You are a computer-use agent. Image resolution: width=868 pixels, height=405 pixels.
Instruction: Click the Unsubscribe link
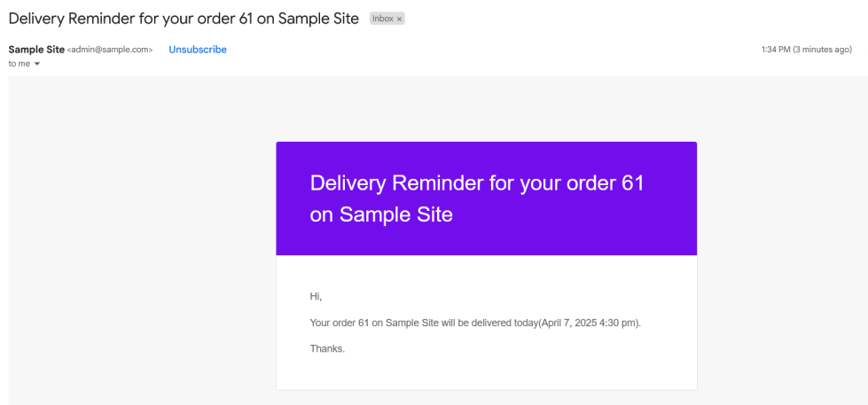click(x=198, y=50)
